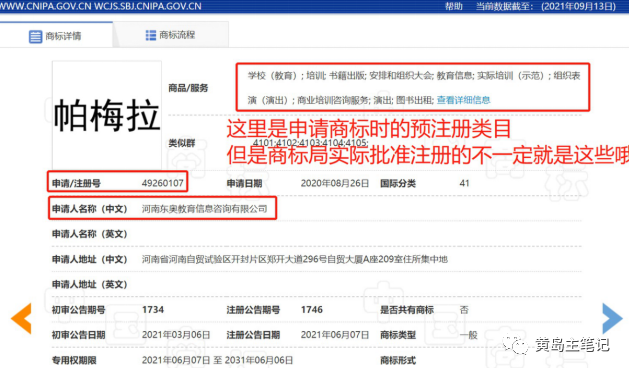
Task: Click the 商标形式 label
Action: tap(398, 360)
